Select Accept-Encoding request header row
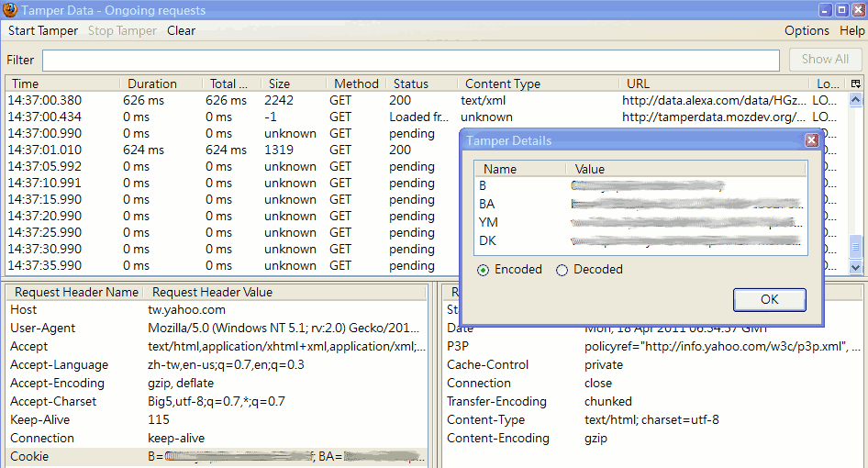 click(x=217, y=384)
